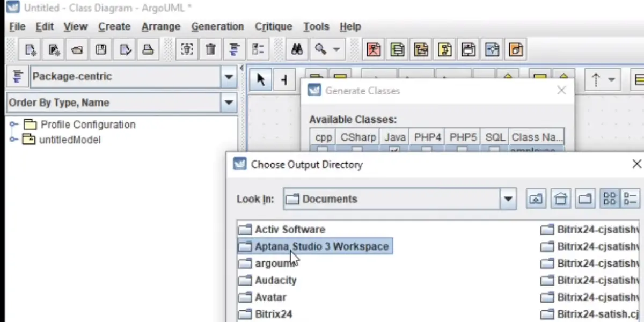This screenshot has height=322, width=644.
Task: Print the diagram with printer icon
Action: point(148,50)
